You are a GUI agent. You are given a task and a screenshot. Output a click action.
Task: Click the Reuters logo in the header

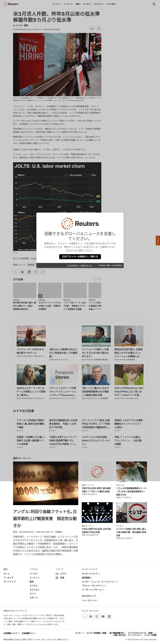(x=11, y=4)
